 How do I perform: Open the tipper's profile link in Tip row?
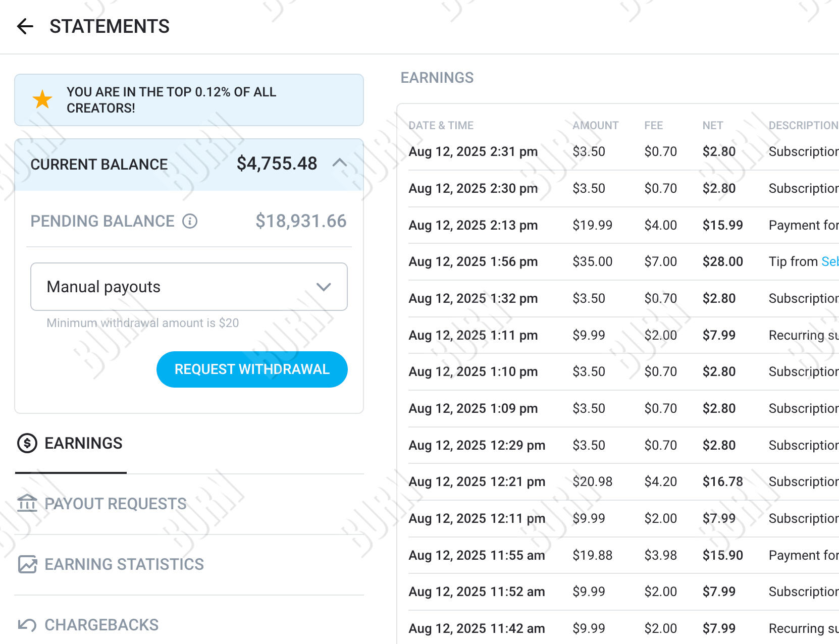[x=829, y=261]
